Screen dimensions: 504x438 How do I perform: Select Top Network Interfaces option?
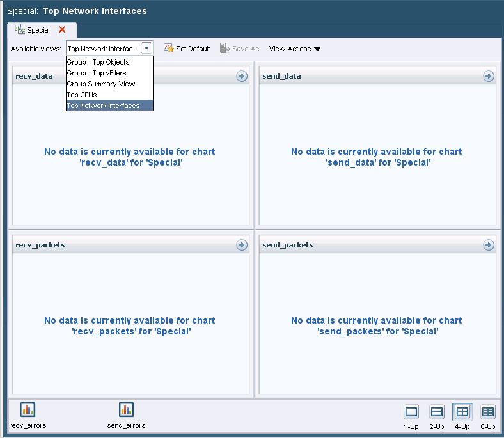[109, 106]
